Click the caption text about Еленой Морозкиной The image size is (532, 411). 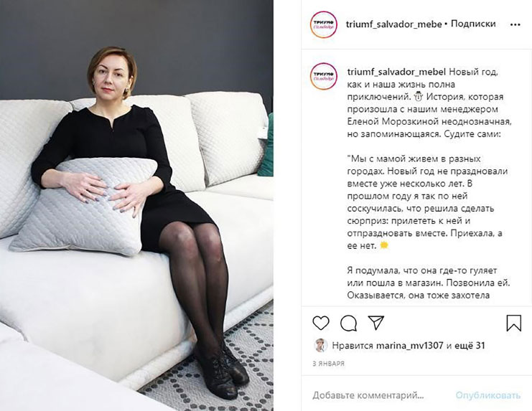coord(429,121)
